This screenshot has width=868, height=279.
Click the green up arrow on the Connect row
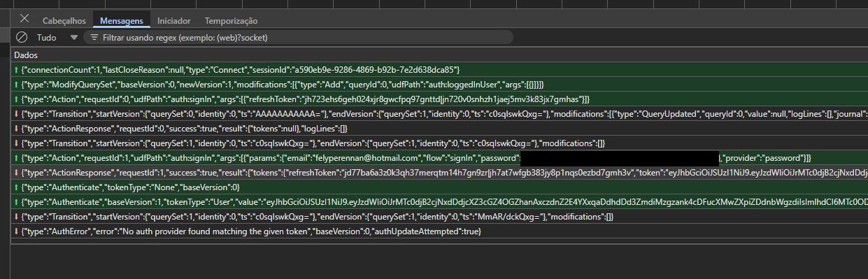[16, 70]
